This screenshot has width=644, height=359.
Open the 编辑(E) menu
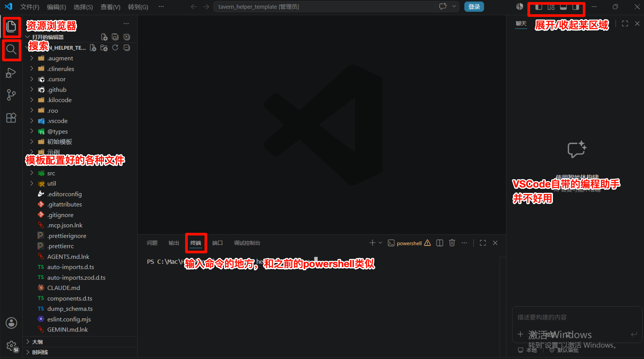[56, 7]
